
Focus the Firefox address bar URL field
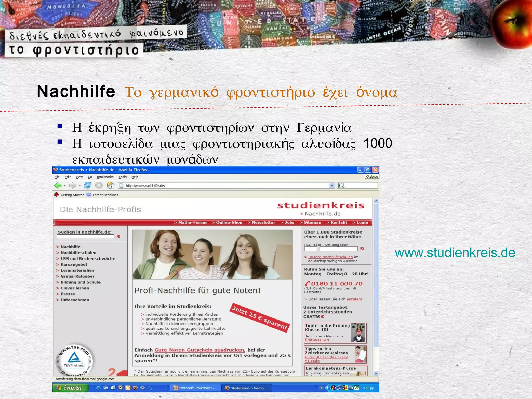pos(226,185)
